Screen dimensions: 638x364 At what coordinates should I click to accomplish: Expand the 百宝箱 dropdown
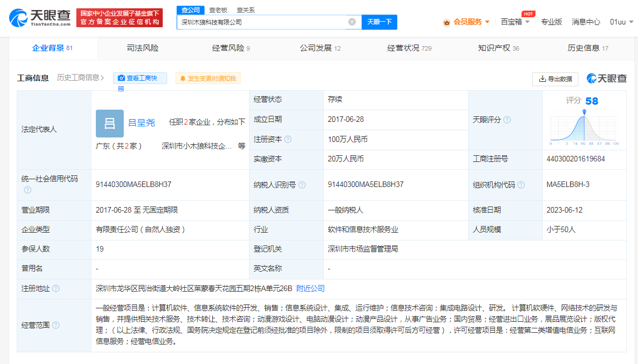pos(515,22)
